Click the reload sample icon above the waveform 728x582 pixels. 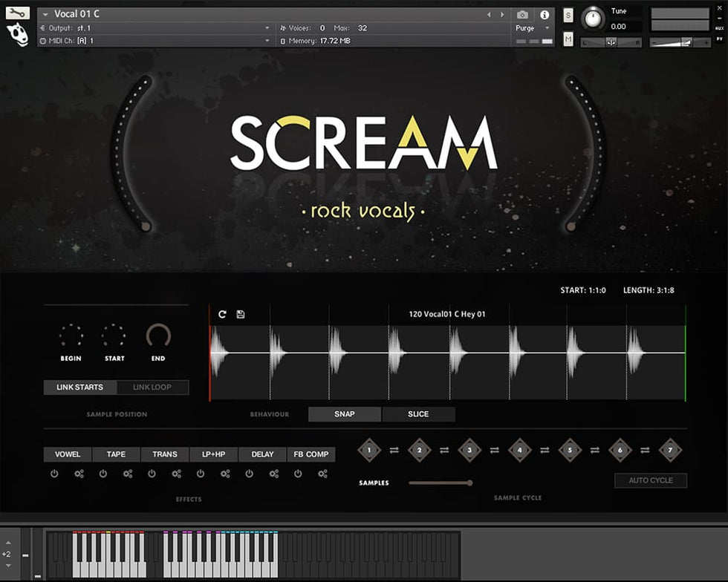coord(222,314)
